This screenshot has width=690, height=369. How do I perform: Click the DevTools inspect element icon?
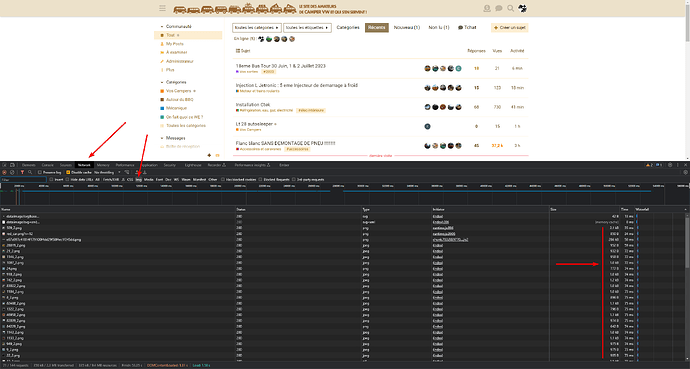point(4,165)
